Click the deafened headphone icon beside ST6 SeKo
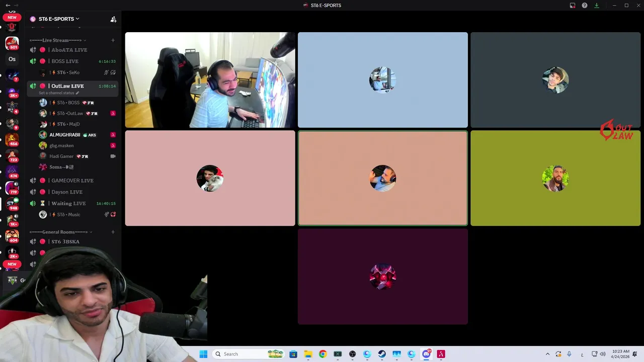Image resolution: width=644 pixels, height=362 pixels. point(113,72)
